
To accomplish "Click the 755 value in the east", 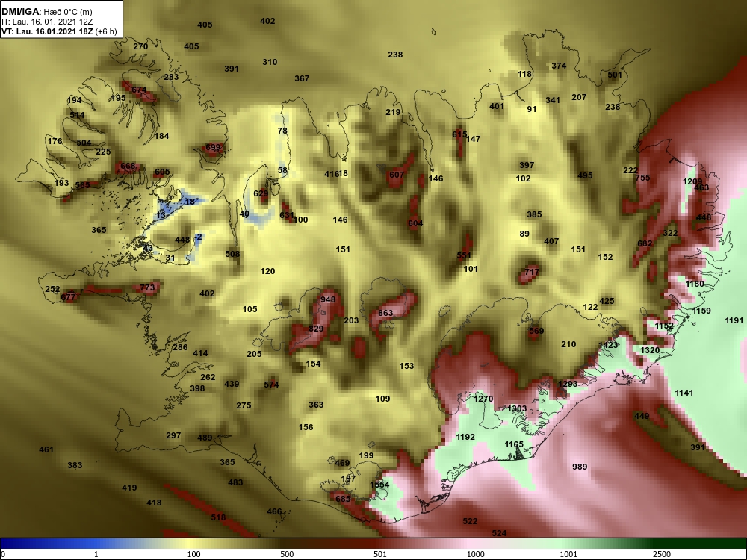I will point(642,178).
